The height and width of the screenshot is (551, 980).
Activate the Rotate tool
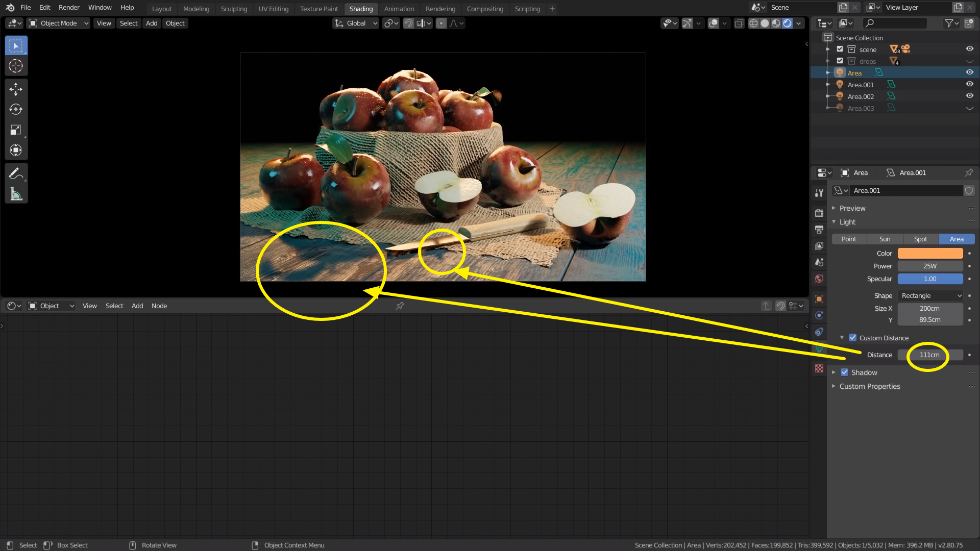pos(16,109)
